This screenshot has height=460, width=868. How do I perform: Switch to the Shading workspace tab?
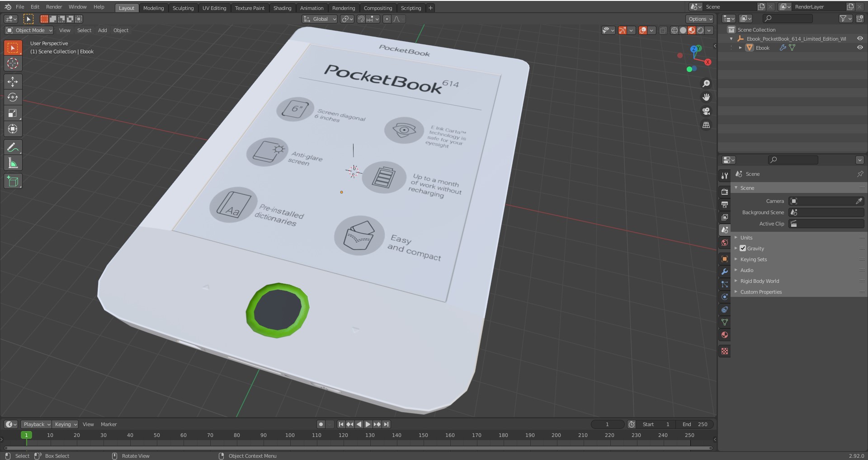pyautogui.click(x=282, y=8)
